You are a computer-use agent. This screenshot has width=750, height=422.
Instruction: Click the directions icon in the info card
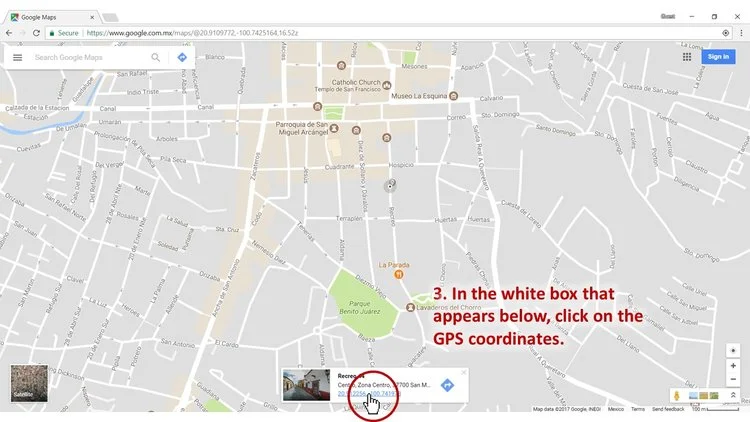point(447,385)
